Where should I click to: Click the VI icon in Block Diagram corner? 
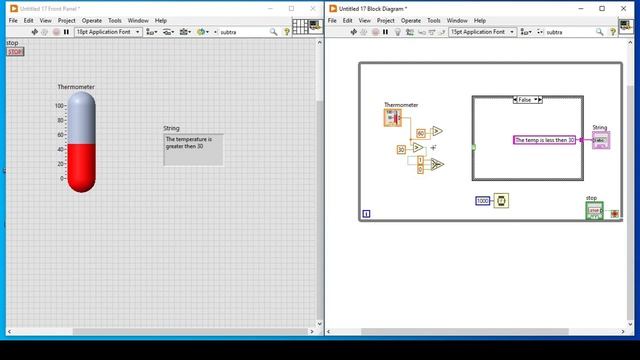[626, 26]
